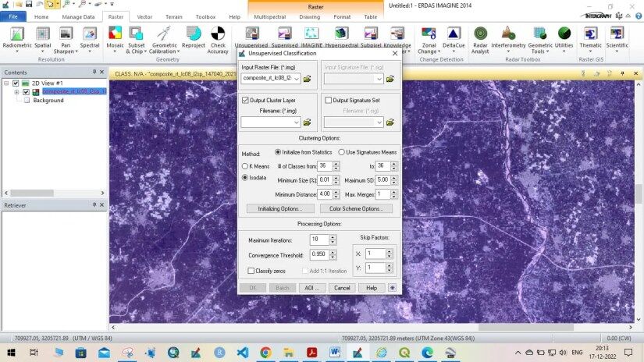Open the Mosaic tool
Viewport: 644px width, 362px height.
point(116,36)
